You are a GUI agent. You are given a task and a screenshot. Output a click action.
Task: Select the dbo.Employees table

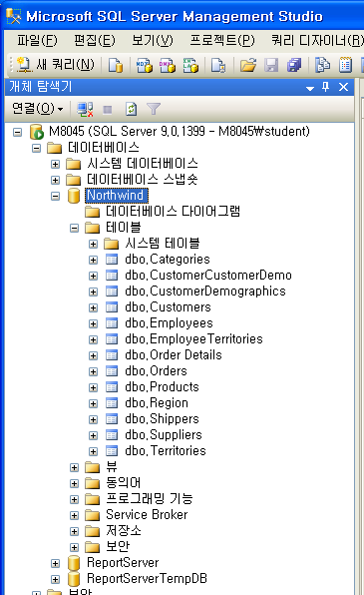click(169, 322)
